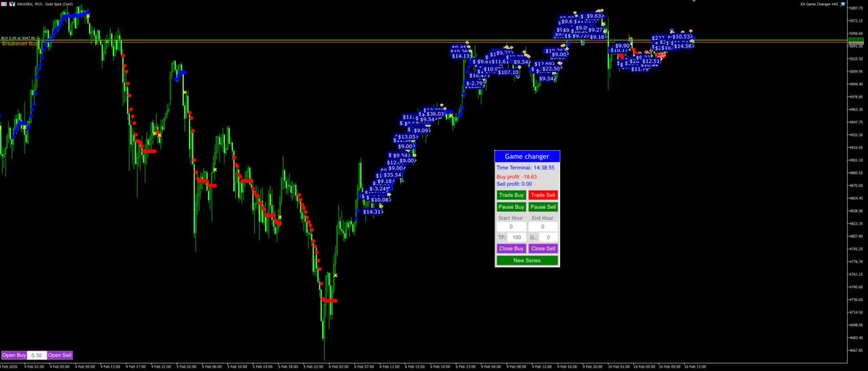Click the $14.31 trade profit label
The image size is (868, 371).
click(x=372, y=212)
